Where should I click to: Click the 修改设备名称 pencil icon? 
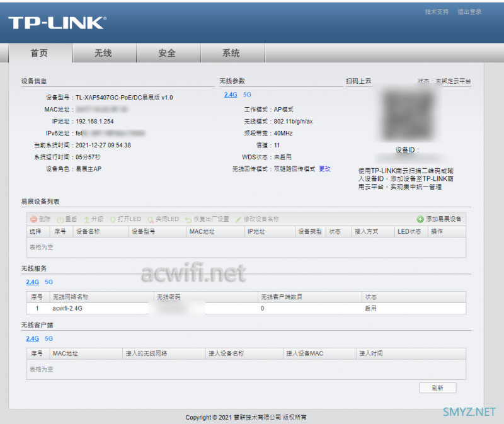238,219
